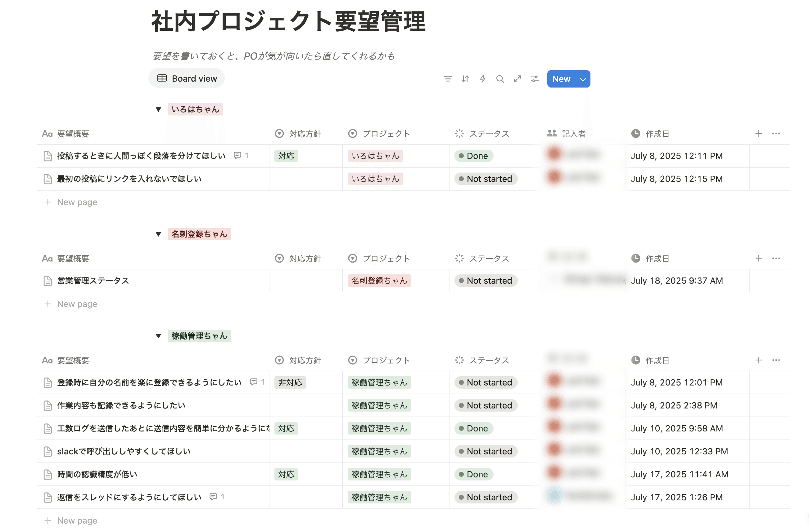Click the sort arrows icon
Screen dimensions: 809x532
465,79
